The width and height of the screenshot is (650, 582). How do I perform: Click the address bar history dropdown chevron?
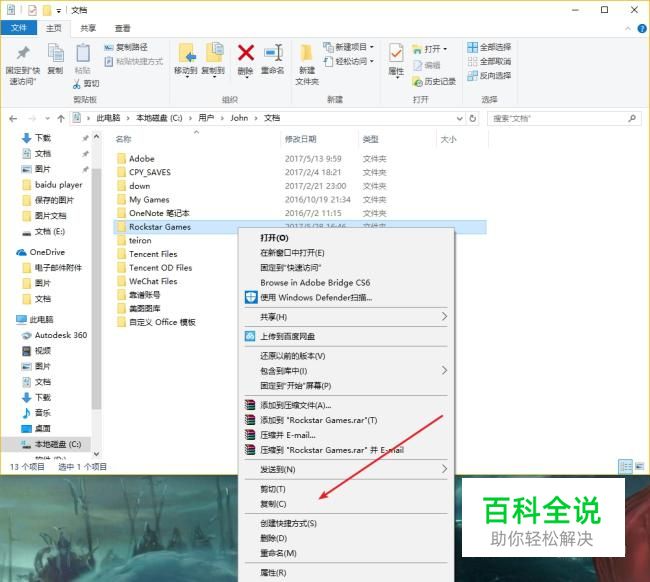(x=459, y=119)
